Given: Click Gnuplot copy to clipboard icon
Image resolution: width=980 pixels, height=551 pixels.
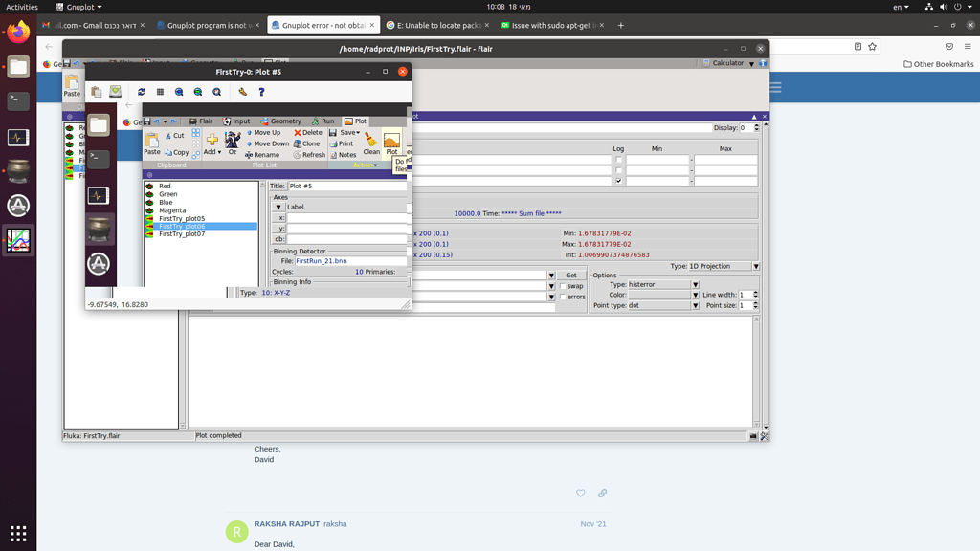Looking at the screenshot, I should (97, 92).
